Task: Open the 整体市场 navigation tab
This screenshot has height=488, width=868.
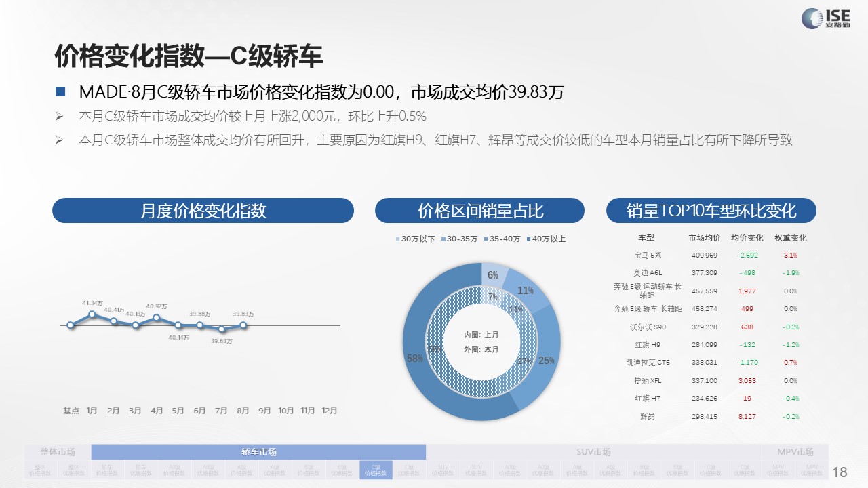Action: tap(58, 452)
